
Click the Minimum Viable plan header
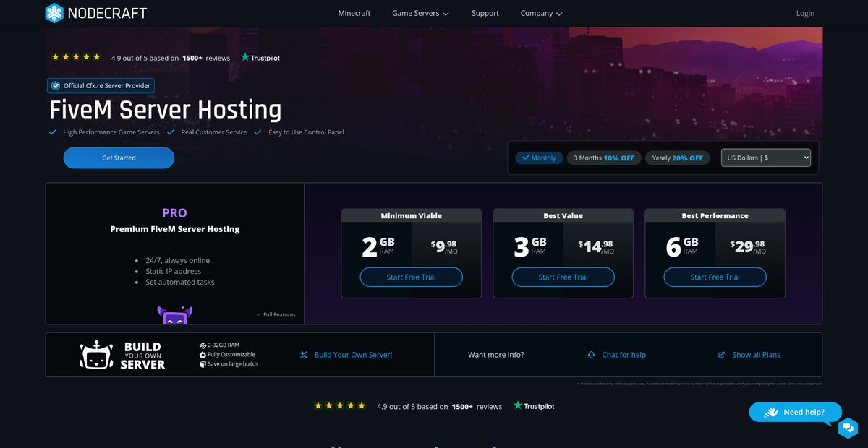coord(411,215)
